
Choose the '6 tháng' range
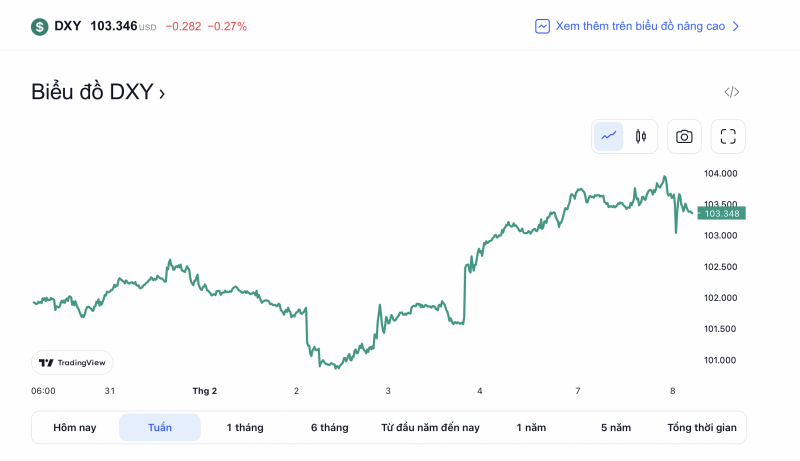pyautogui.click(x=330, y=428)
